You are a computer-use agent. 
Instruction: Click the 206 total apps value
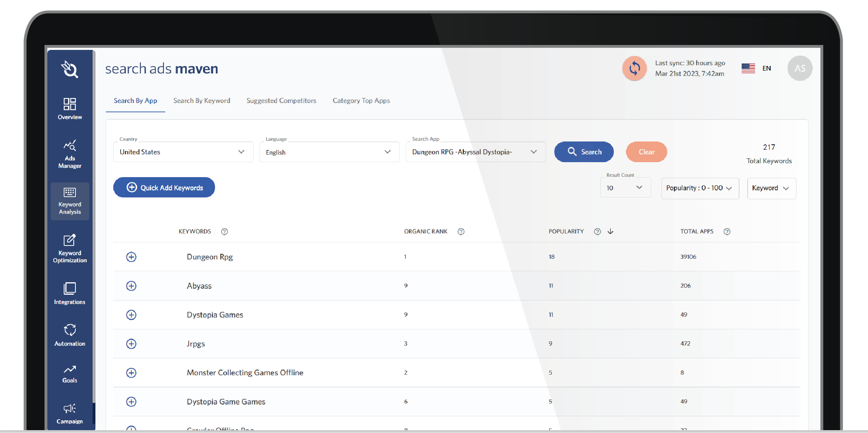[685, 285]
